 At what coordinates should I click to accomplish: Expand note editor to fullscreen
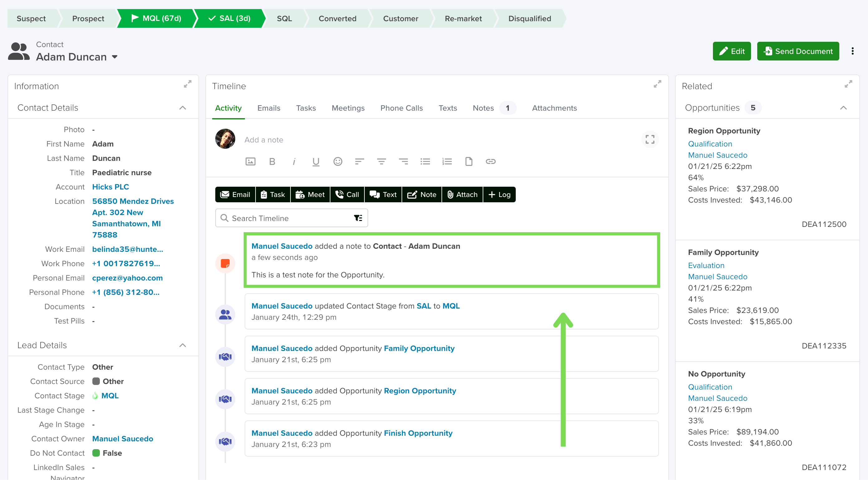click(650, 139)
